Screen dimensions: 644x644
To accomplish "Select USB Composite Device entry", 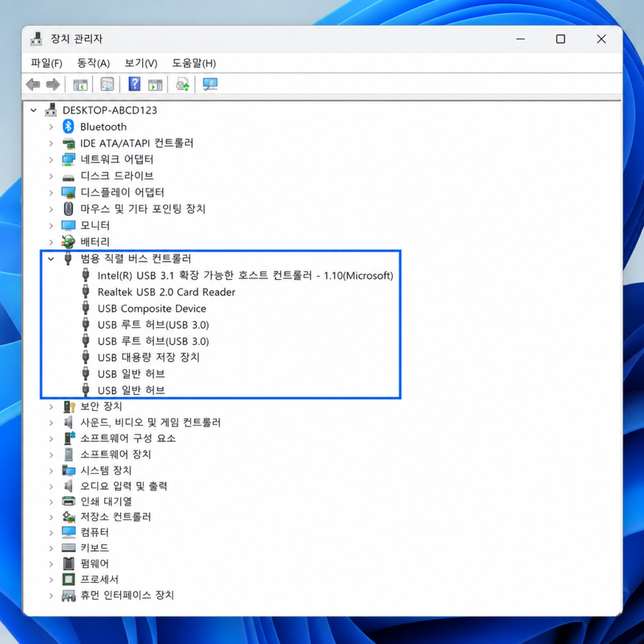I will pos(152,308).
